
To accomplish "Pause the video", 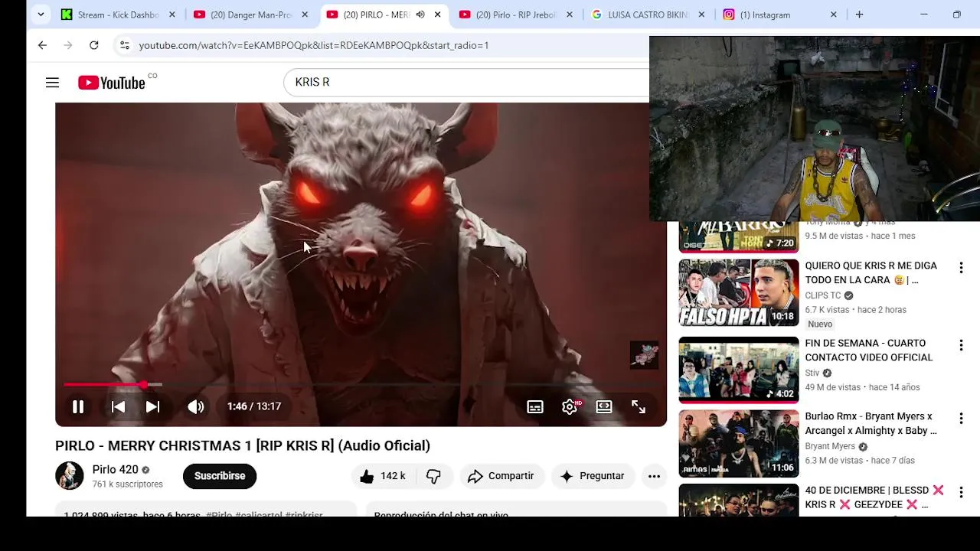I will (x=77, y=406).
